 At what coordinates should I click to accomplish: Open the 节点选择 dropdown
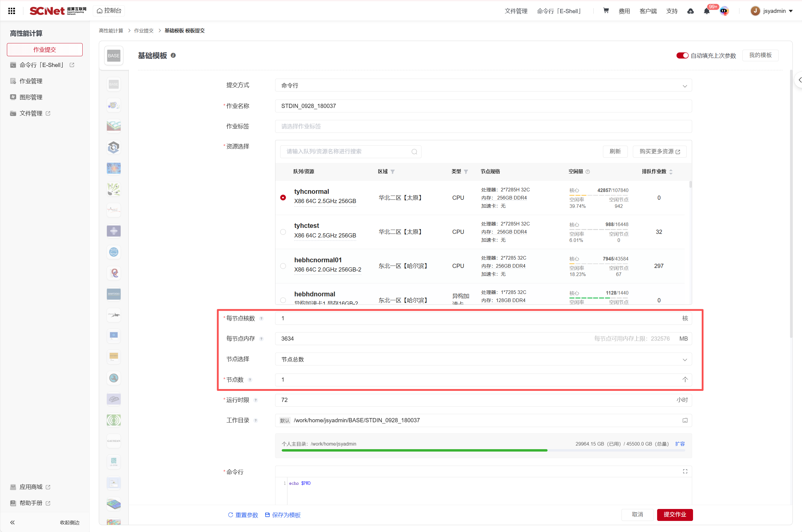click(483, 359)
